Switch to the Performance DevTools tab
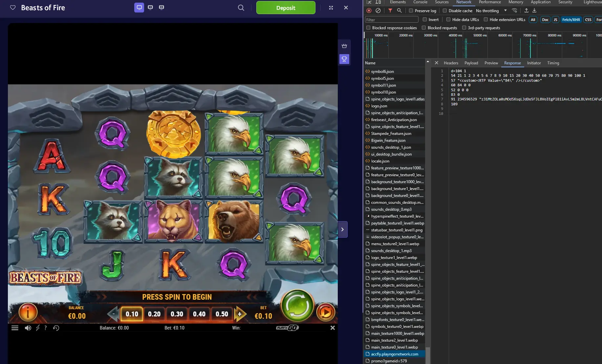The image size is (602, 364). pyautogui.click(x=490, y=2)
